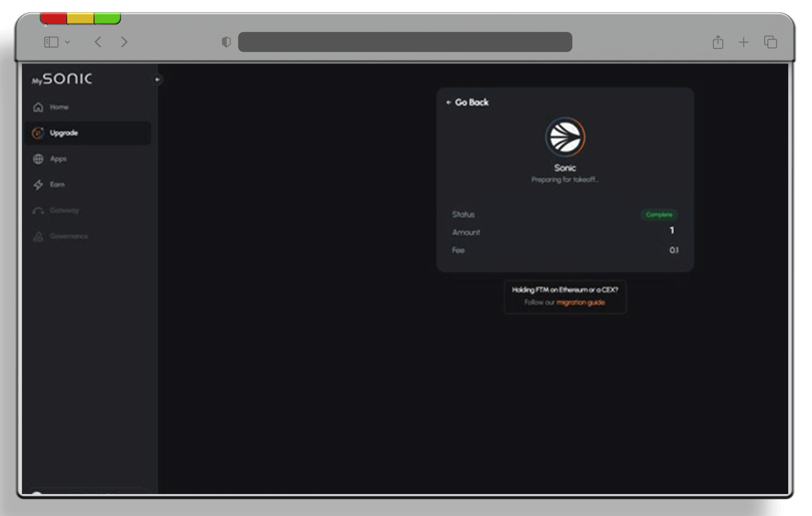This screenshot has width=812, height=516.
Task: Toggle the browser sidebar panel
Action: pos(51,42)
